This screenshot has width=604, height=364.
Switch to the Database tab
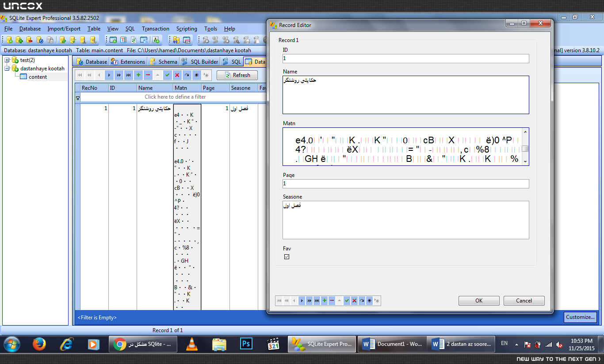coord(92,62)
